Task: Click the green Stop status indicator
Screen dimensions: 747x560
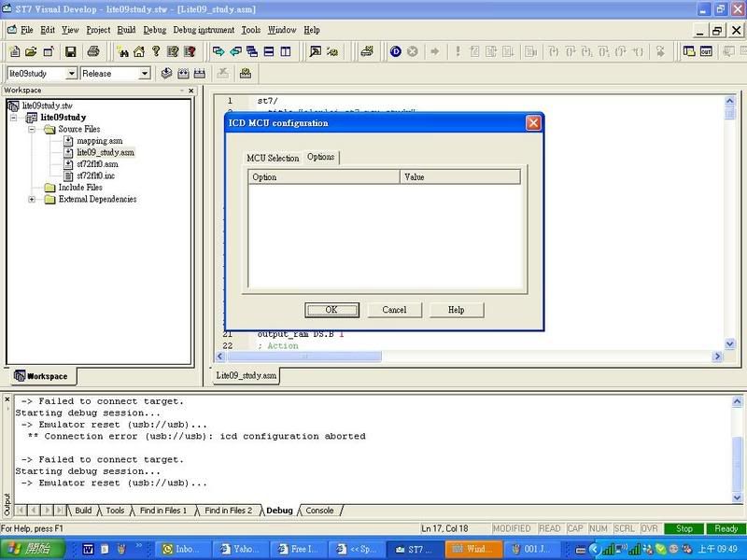Action: (684, 528)
